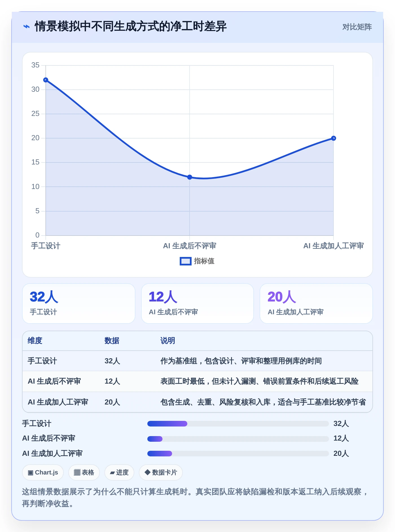Click the 数据 column header
Image resolution: width=395 pixels, height=532 pixels.
point(112,341)
